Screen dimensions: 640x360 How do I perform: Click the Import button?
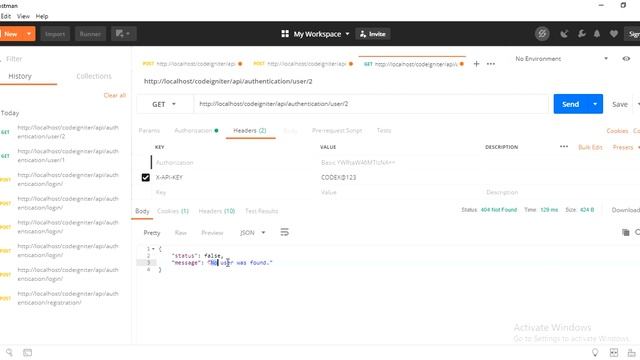55,34
